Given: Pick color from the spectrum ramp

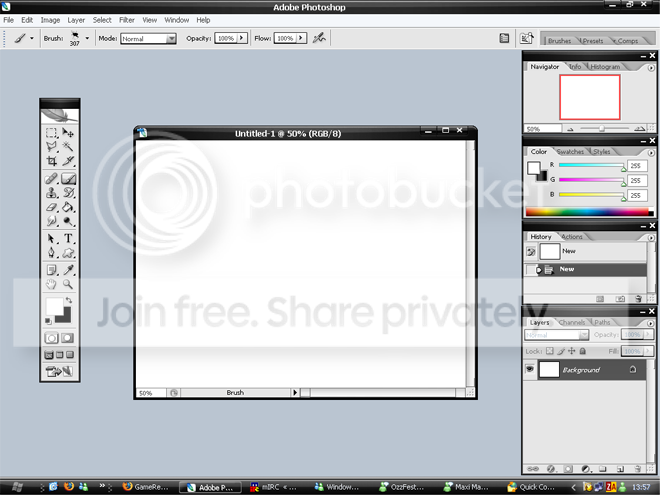Looking at the screenshot, I should coord(590,212).
